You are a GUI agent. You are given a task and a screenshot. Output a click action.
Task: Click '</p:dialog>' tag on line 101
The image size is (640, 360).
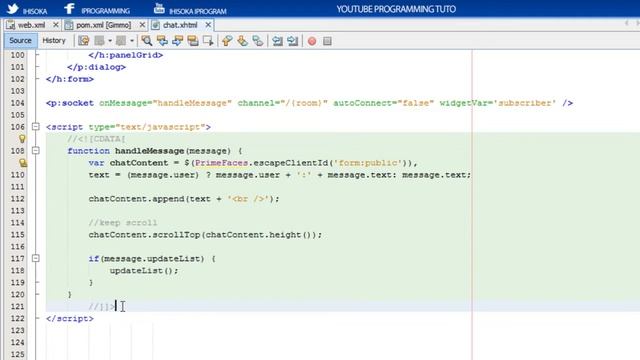tap(96, 67)
